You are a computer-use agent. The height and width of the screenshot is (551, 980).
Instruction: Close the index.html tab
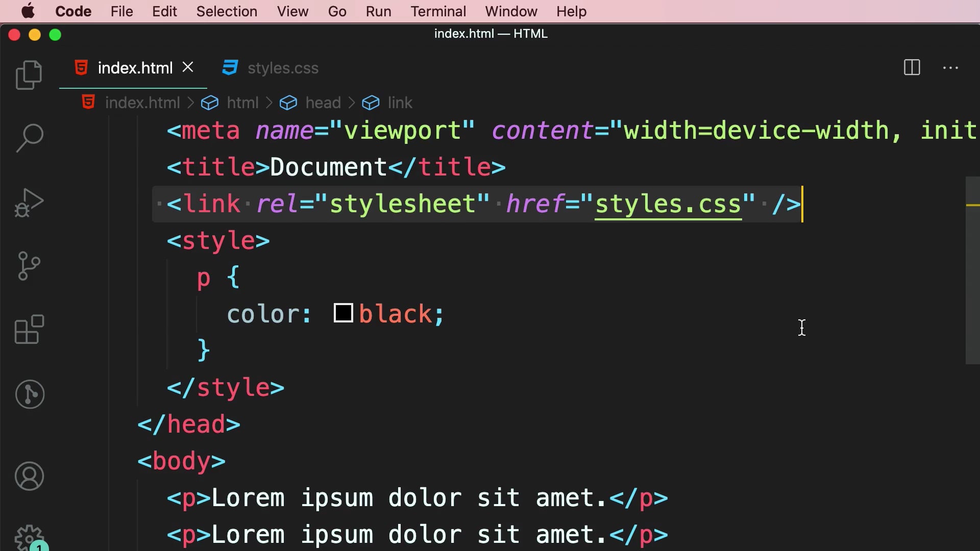[188, 67]
